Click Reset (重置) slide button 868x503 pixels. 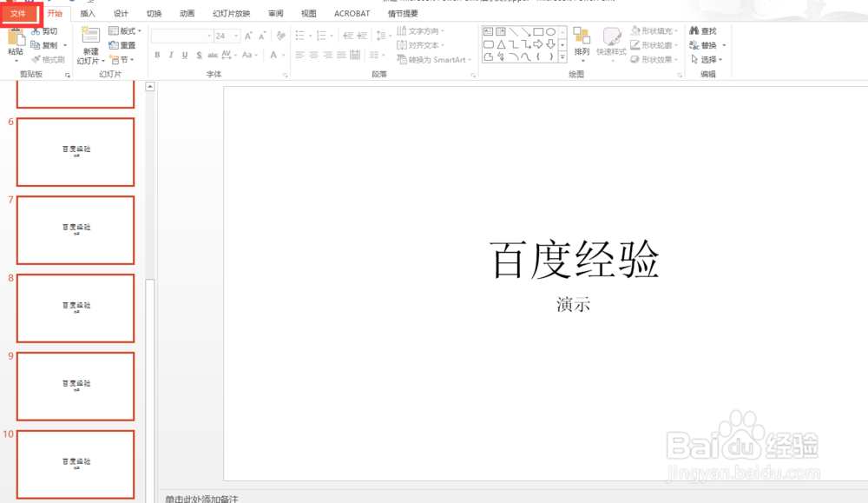122,45
